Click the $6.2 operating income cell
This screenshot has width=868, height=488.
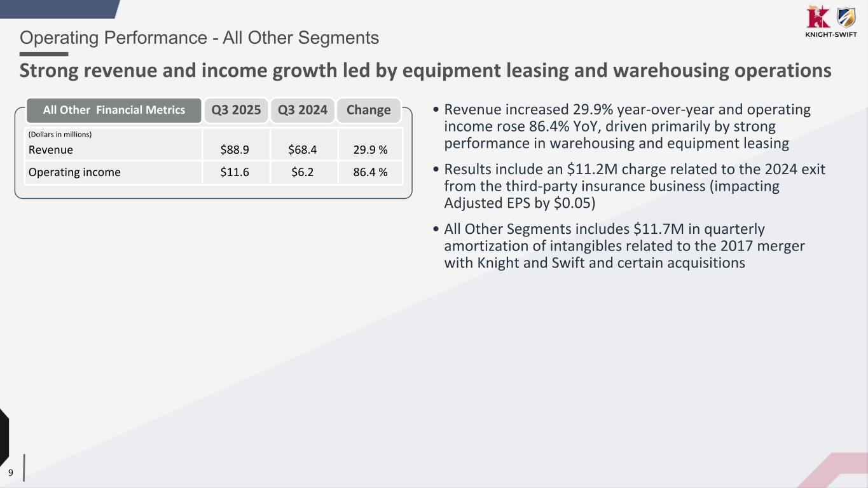[x=302, y=172]
